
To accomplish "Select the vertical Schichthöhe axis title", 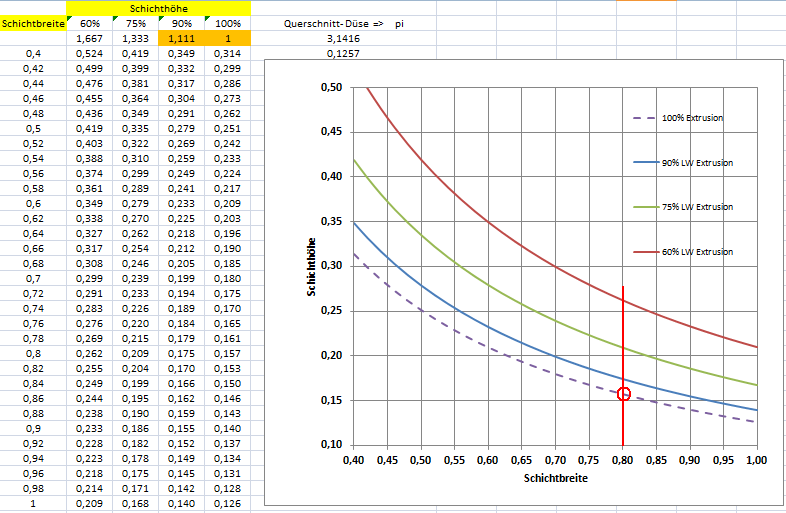I will coord(312,266).
